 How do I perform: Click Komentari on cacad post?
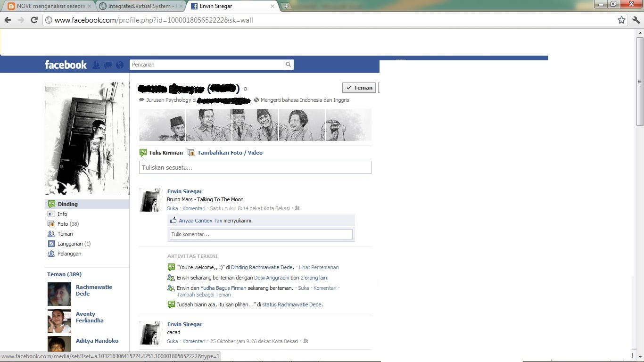point(194,341)
